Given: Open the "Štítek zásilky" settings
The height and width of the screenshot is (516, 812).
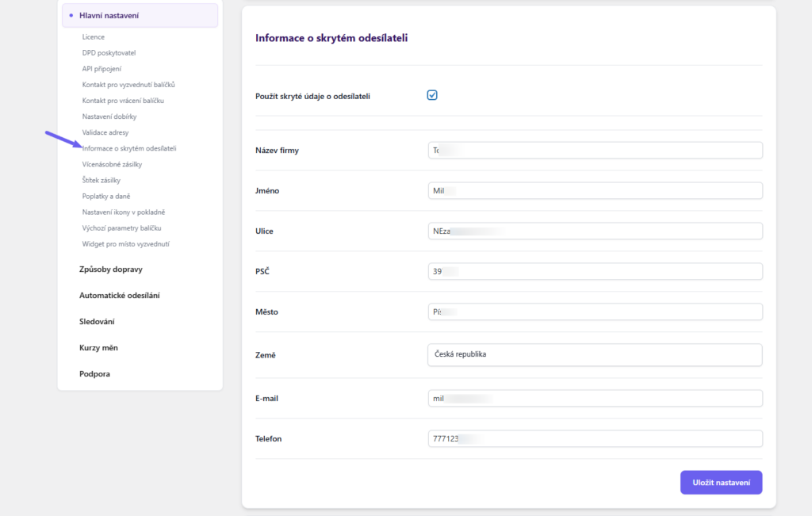Looking at the screenshot, I should click(x=102, y=180).
